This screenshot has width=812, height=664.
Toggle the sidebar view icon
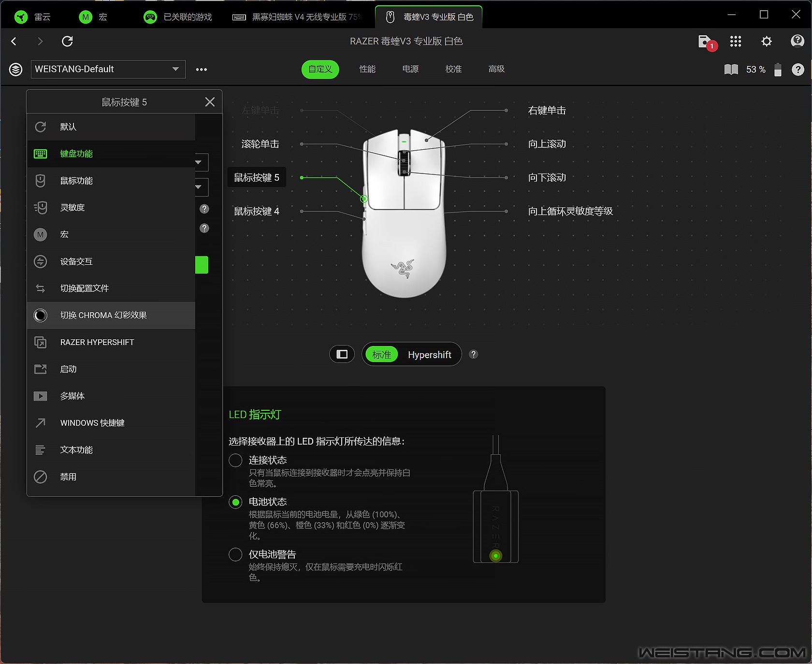(x=342, y=355)
